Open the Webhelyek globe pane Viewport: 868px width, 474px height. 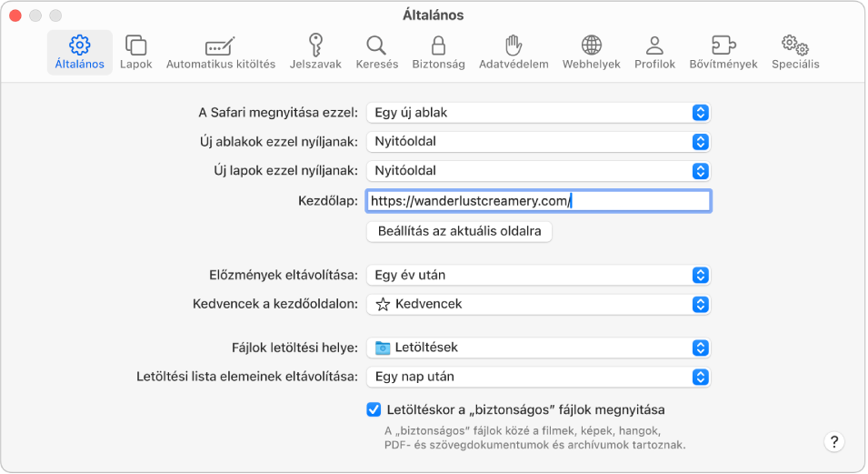[x=591, y=53]
